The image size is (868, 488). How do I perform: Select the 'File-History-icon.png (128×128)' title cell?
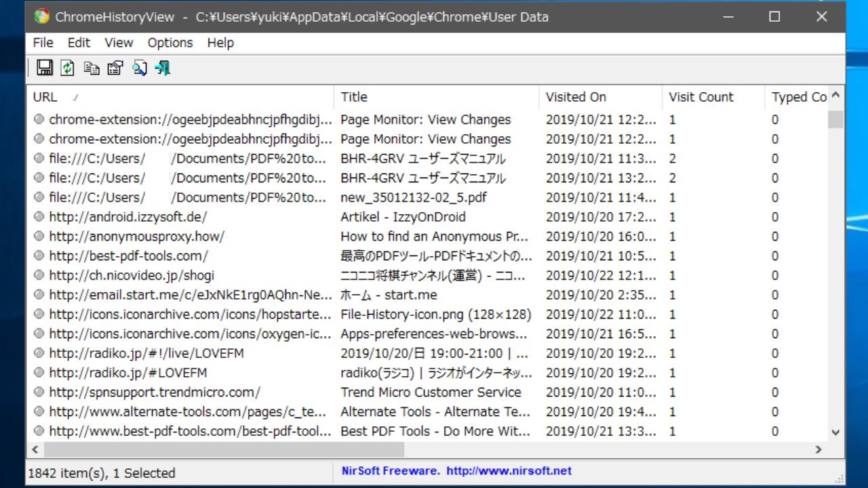click(436, 314)
